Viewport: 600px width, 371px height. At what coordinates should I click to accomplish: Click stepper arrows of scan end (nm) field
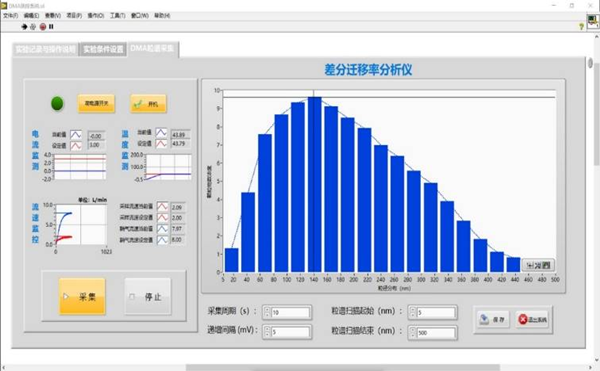412,332
